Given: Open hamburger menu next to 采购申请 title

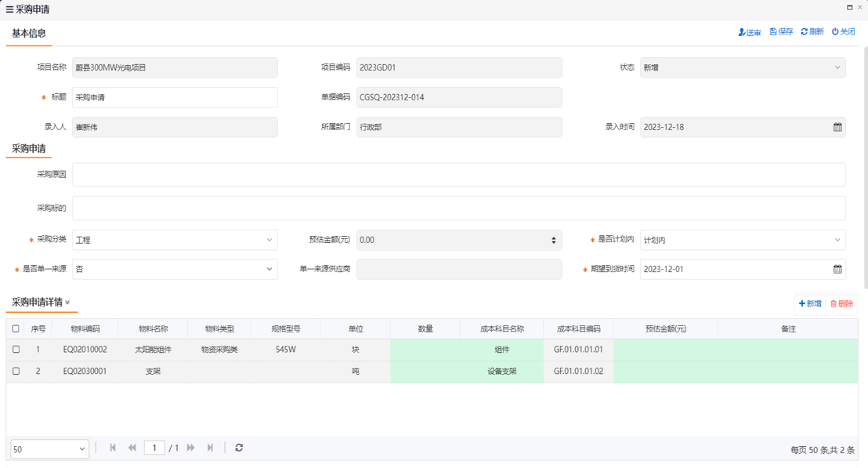Looking at the screenshot, I should pyautogui.click(x=9, y=9).
